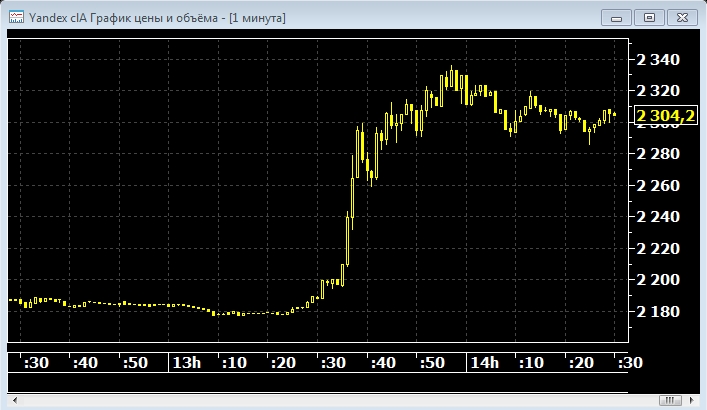Click the 2 320 price axis label
The height and width of the screenshot is (410, 707).
657,91
